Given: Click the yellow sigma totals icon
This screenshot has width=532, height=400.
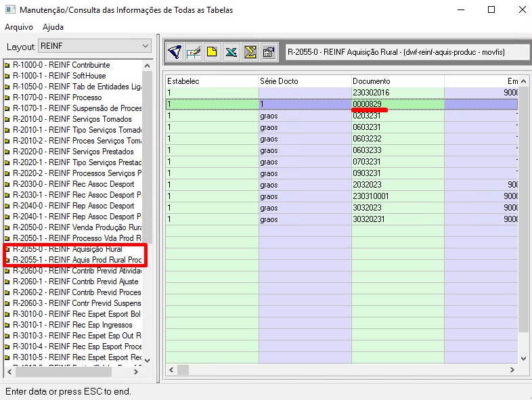Looking at the screenshot, I should tap(250, 52).
